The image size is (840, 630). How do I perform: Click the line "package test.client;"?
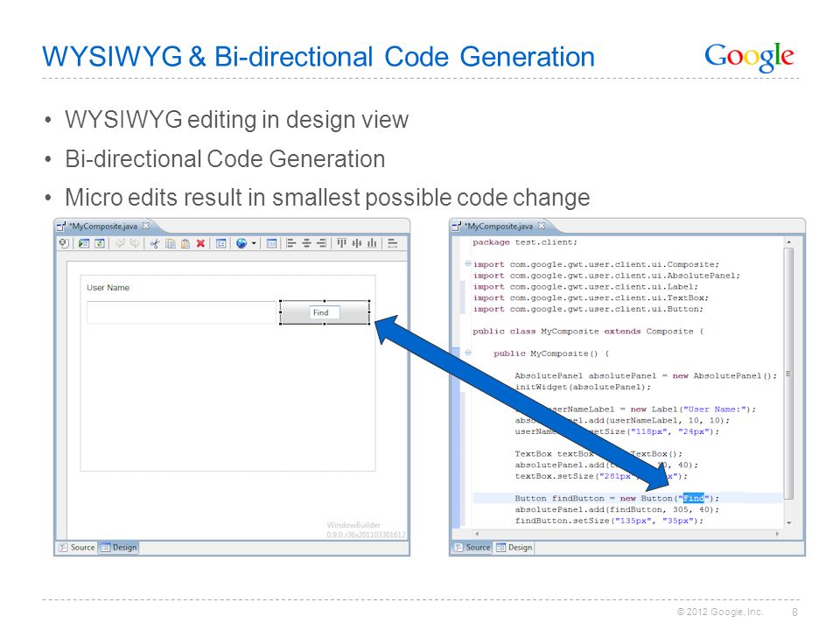click(x=525, y=242)
